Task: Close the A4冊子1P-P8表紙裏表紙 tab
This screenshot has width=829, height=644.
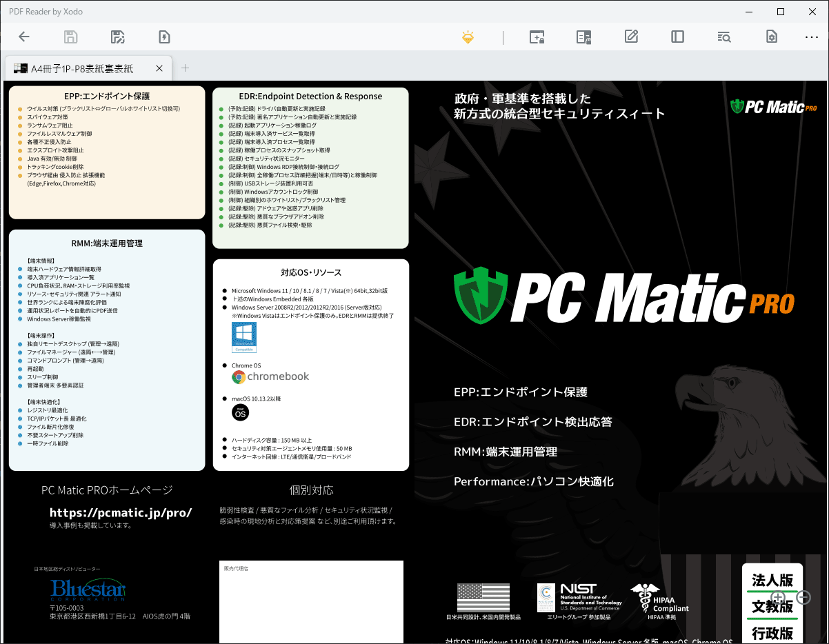Action: [159, 68]
